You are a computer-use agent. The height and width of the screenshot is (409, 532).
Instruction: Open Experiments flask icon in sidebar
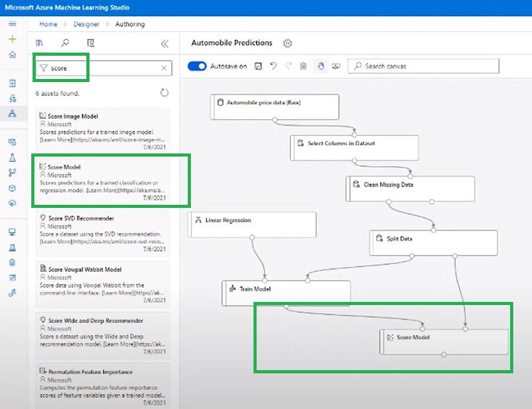click(13, 158)
